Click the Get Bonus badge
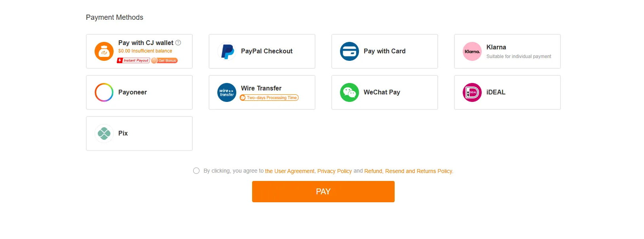This screenshot has width=644, height=239. pyautogui.click(x=165, y=60)
